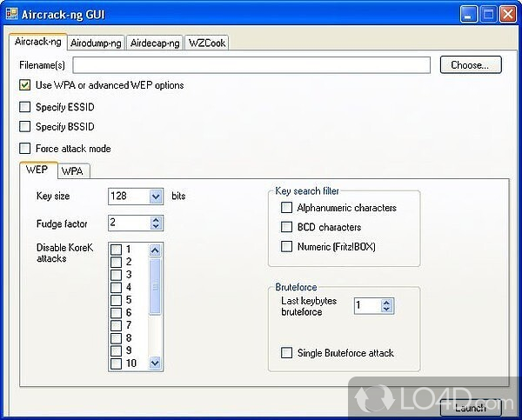Uncheck Use WPA or advanced WEP options
Screen dimensions: 522x420
[25, 85]
